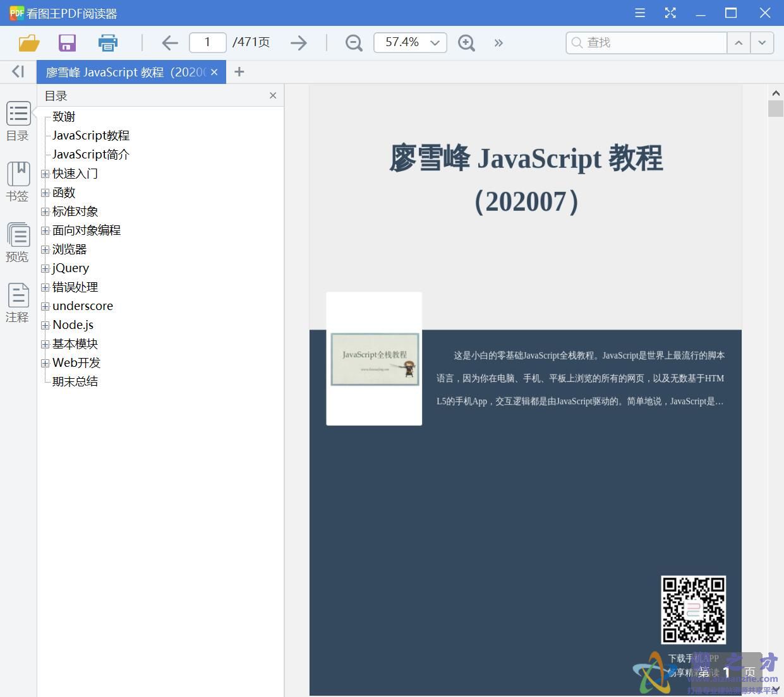This screenshot has width=784, height=697.
Task: Jump to 期末总结 in the table of contents
Action: coord(75,381)
